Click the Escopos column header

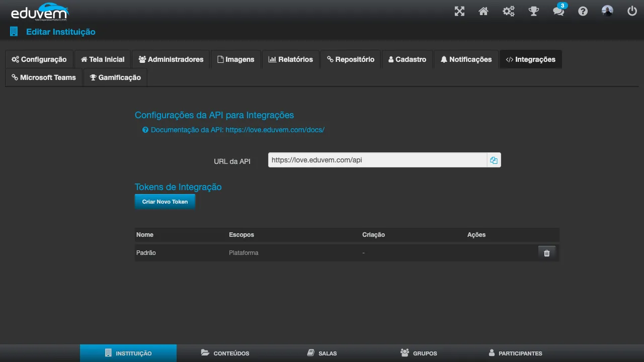pyautogui.click(x=242, y=235)
